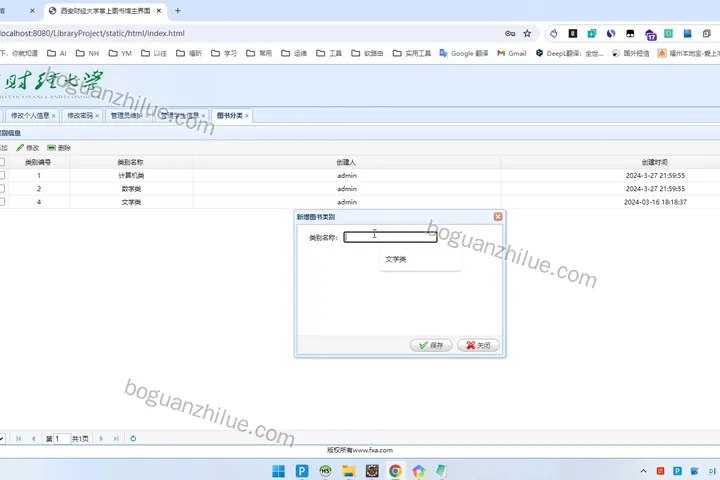Open the 实用工具 bookmark folder
Viewport: 720px width, 480px height.
point(412,53)
